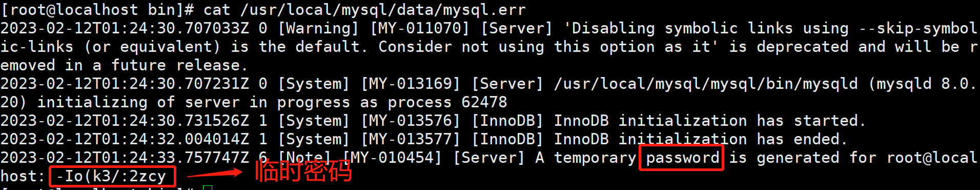980x190 pixels.
Task: Click the [Warning] tag in the first log line
Action: [x=318, y=28]
